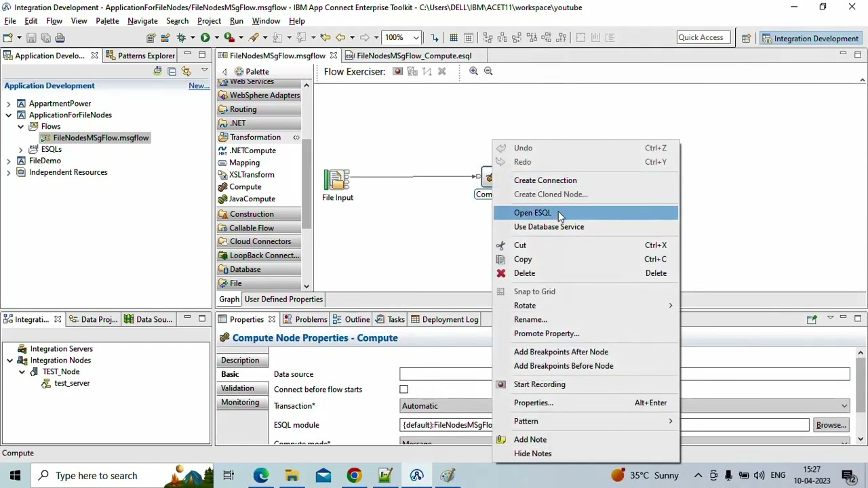Select Open ESQL in context menu
Screen dimensions: 868x488
click(585, 213)
